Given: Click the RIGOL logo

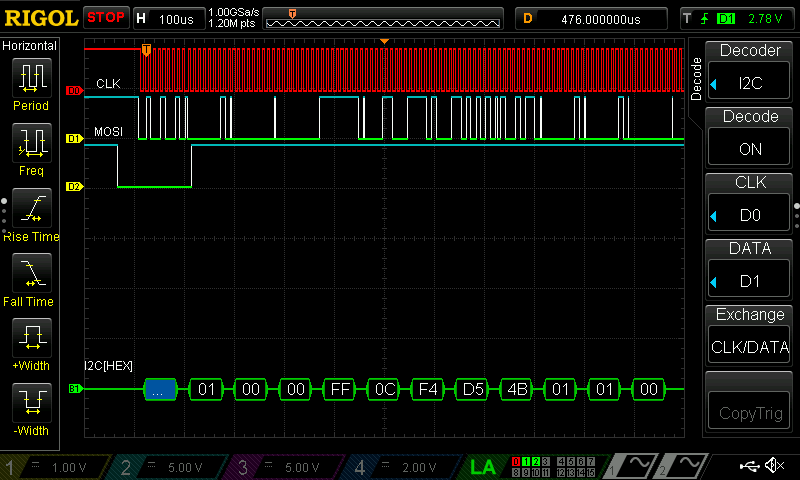Looking at the screenshot, I should (x=41, y=18).
